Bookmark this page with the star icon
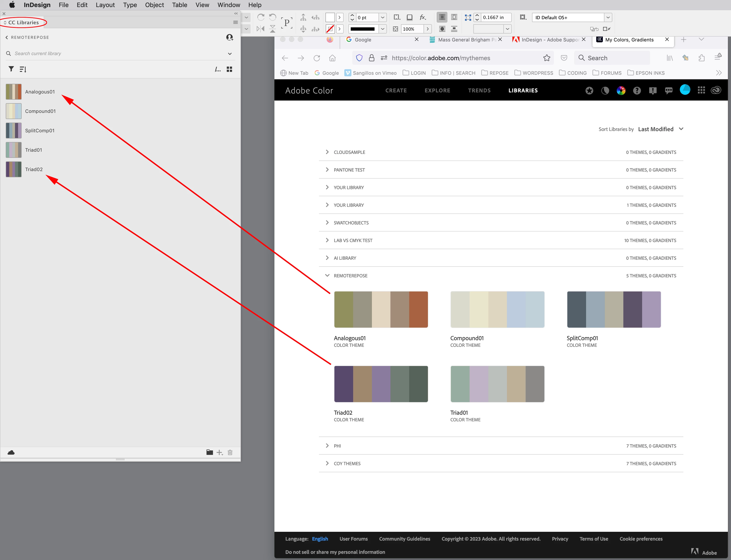 click(x=547, y=58)
